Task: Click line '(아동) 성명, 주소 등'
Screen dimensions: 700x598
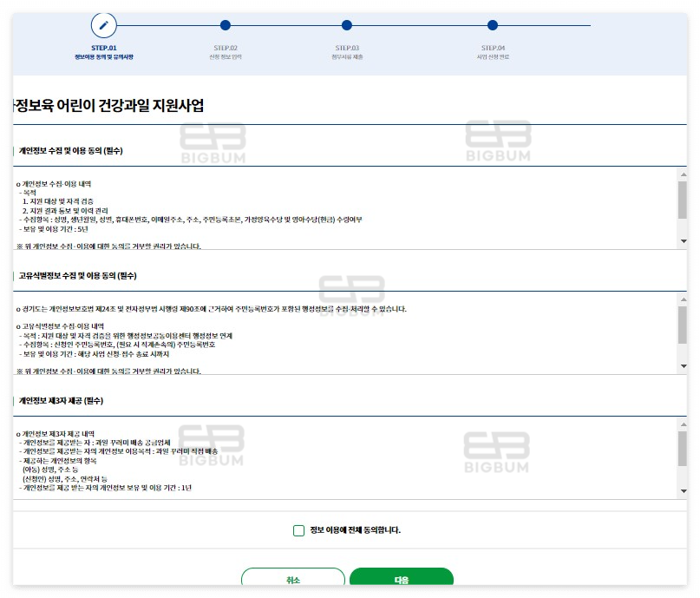Action: (50, 470)
